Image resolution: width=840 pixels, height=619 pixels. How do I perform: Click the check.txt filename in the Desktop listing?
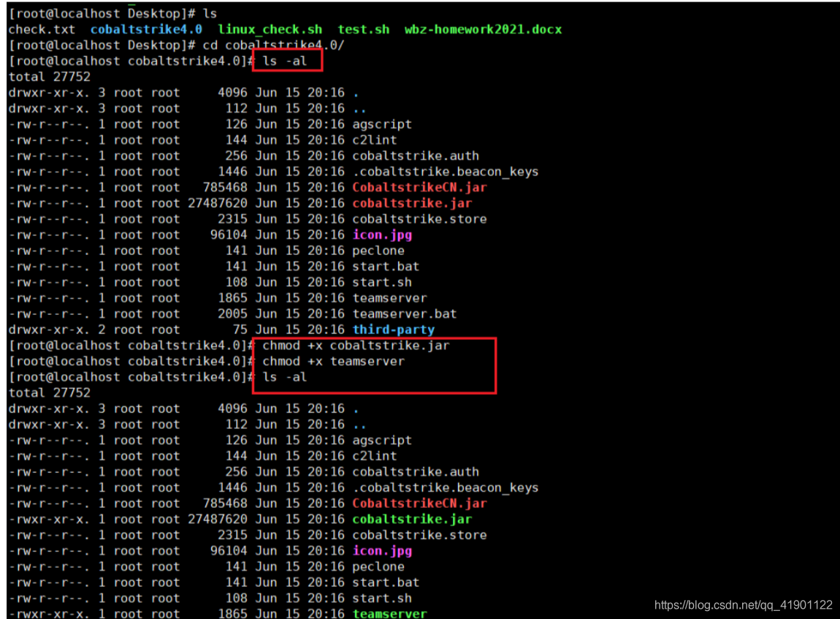pos(42,29)
